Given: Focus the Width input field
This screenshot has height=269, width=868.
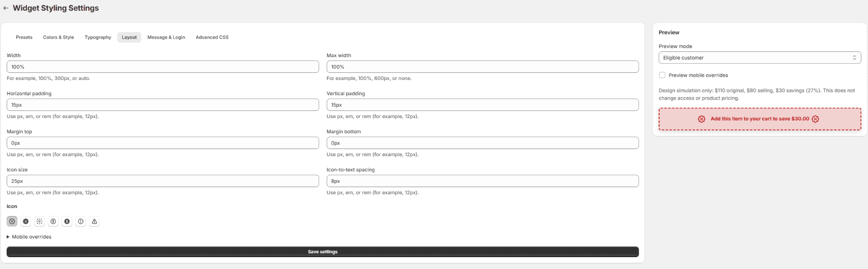Looking at the screenshot, I should click(163, 67).
